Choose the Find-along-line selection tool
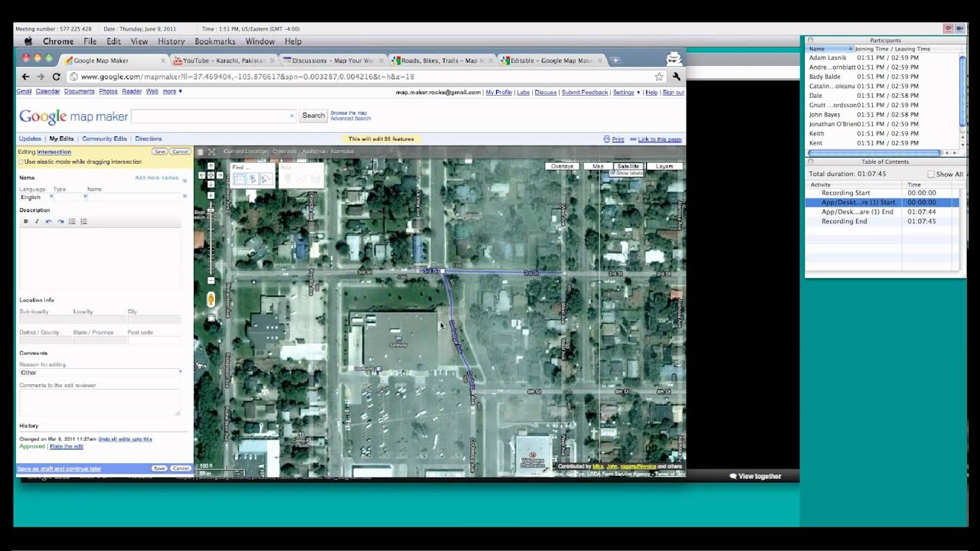Viewport: 980px width, 551px height. tap(266, 179)
